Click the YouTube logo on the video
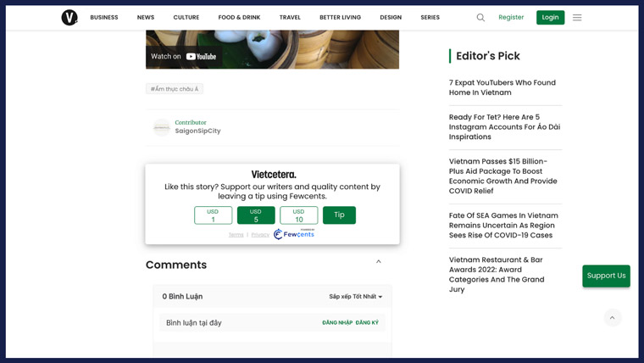The width and height of the screenshot is (644, 363). 202,57
